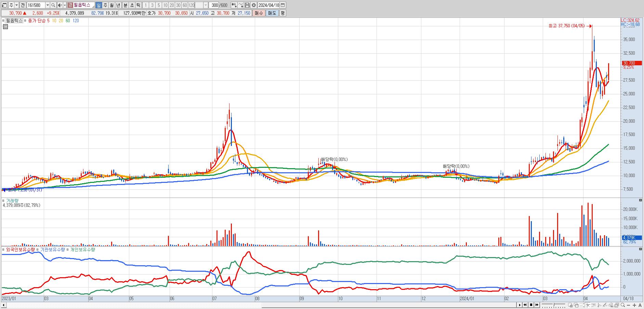Select the 월 (monthly) period toggle
This screenshot has width=644, height=309.
[112, 5]
